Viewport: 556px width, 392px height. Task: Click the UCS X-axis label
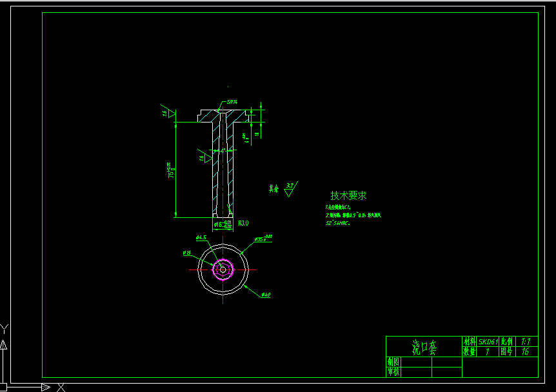pyautogui.click(x=61, y=387)
